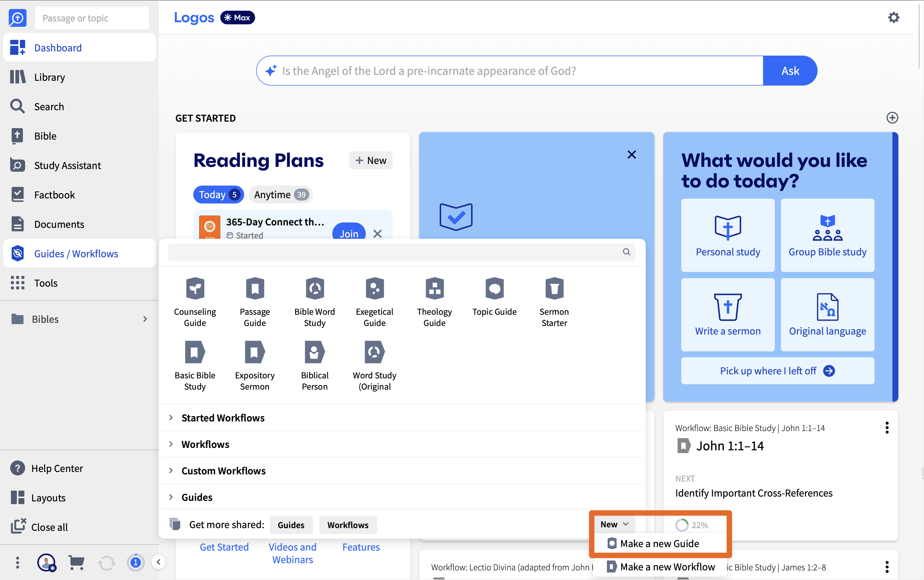Close the blue checkmark card

click(x=631, y=154)
